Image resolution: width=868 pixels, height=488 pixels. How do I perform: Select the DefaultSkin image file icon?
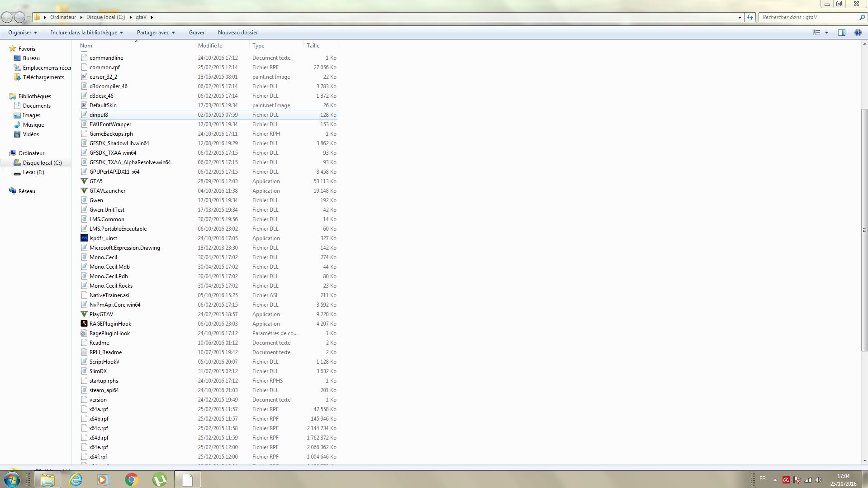click(84, 105)
